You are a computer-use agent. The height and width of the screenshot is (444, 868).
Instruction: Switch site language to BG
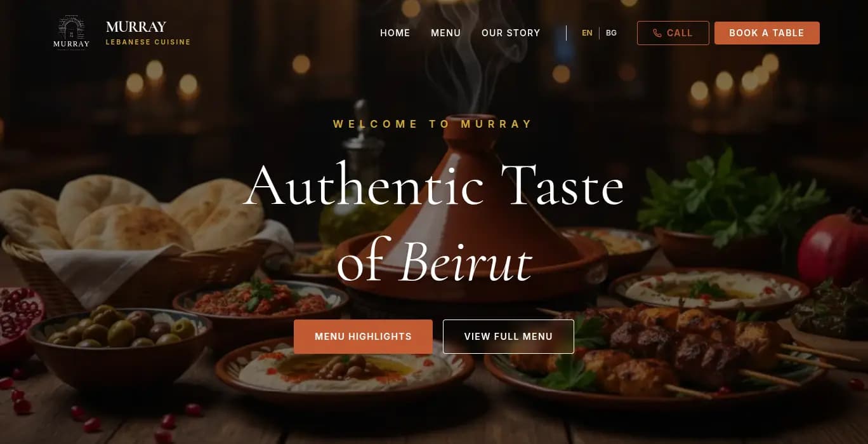tap(611, 33)
